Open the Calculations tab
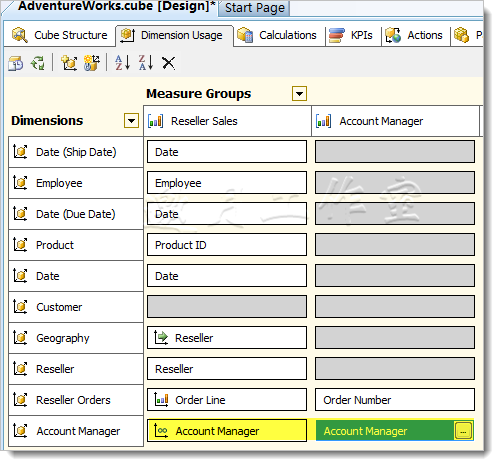 (x=279, y=35)
